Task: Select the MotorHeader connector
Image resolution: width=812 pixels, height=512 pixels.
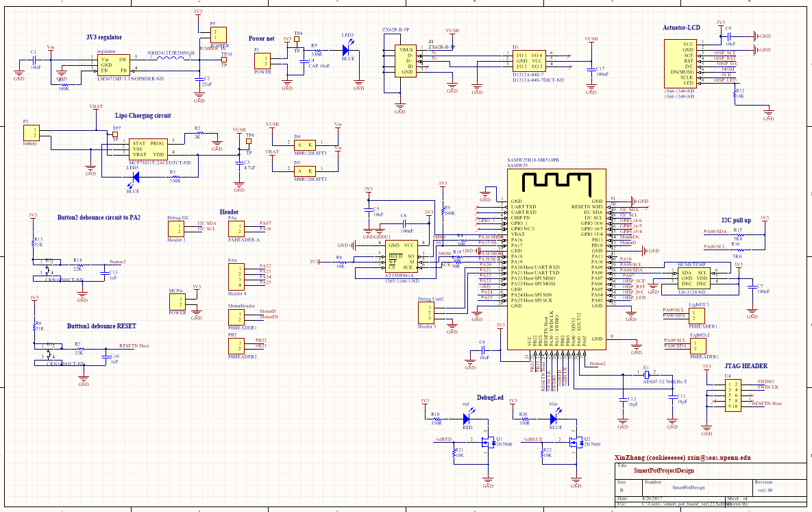Action: point(236,317)
